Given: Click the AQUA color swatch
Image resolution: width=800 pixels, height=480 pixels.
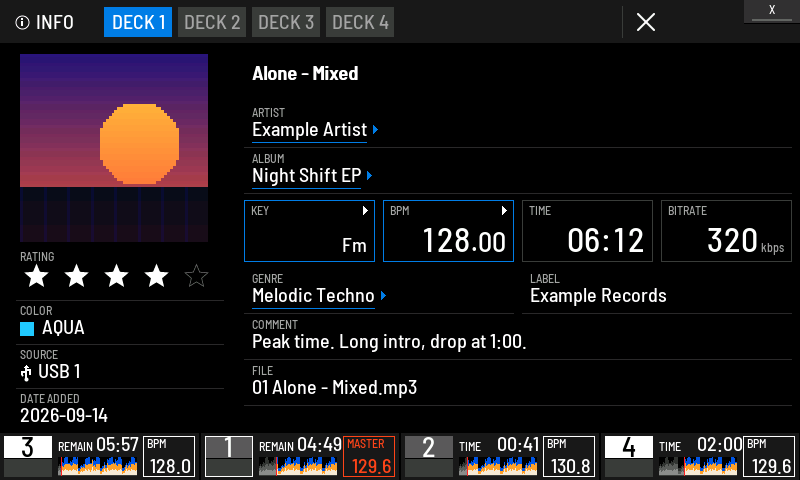Looking at the screenshot, I should tap(27, 329).
